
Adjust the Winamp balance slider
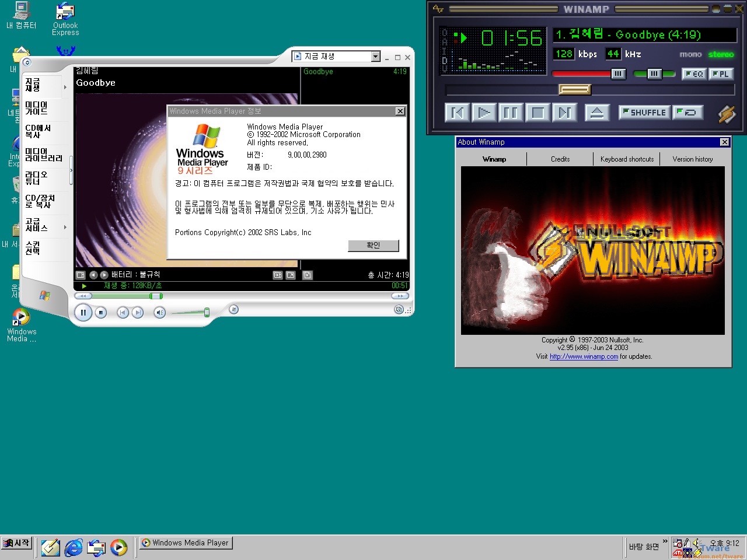(x=654, y=73)
